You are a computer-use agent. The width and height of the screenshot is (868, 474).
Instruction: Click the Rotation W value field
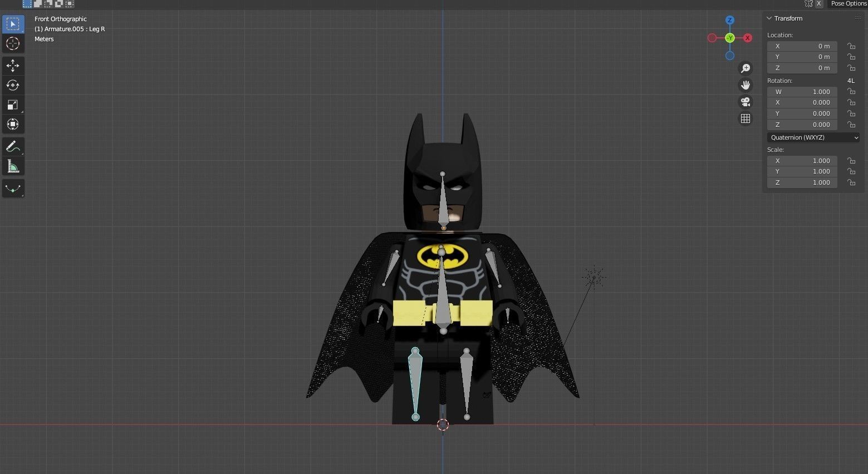coord(802,92)
